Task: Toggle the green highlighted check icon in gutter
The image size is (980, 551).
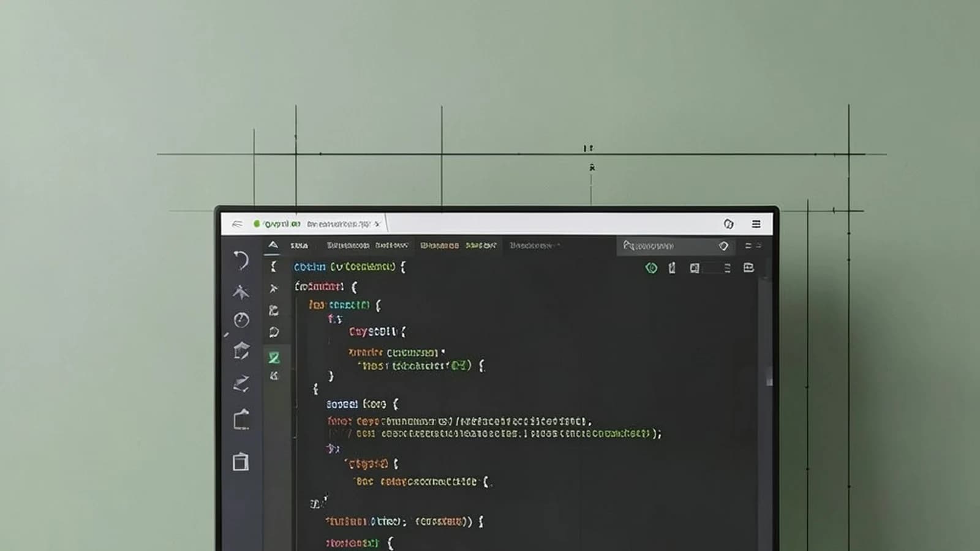Action: pos(274,357)
